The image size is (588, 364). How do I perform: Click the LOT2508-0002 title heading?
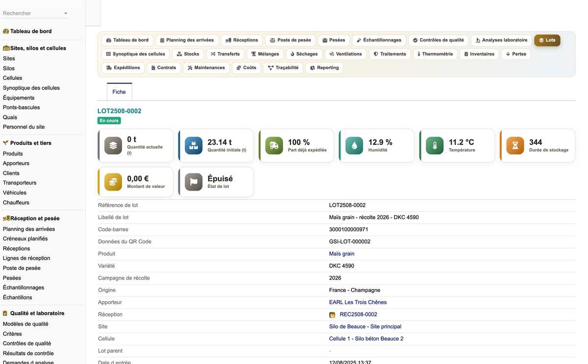pyautogui.click(x=120, y=111)
